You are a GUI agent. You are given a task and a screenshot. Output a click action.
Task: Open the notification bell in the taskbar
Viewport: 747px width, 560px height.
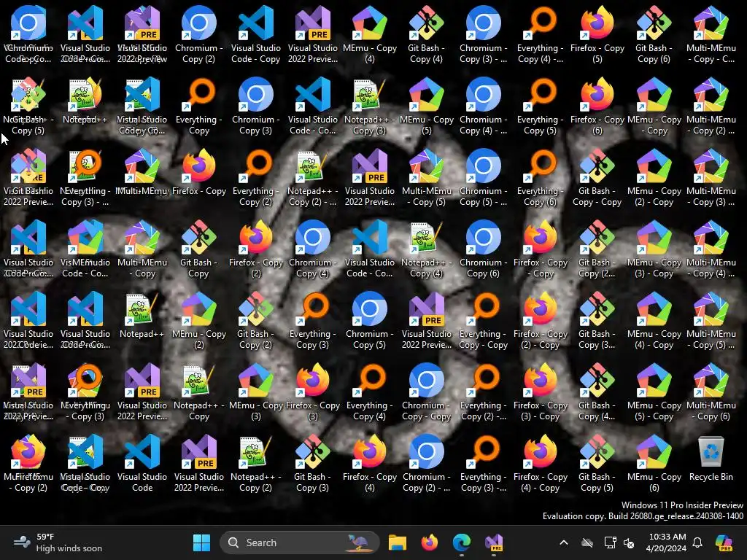point(697,542)
